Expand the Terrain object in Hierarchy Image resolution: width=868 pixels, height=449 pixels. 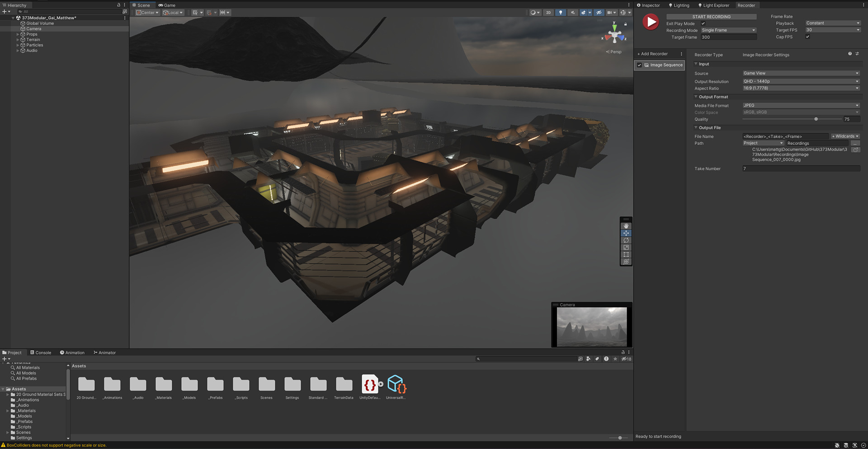click(x=18, y=40)
